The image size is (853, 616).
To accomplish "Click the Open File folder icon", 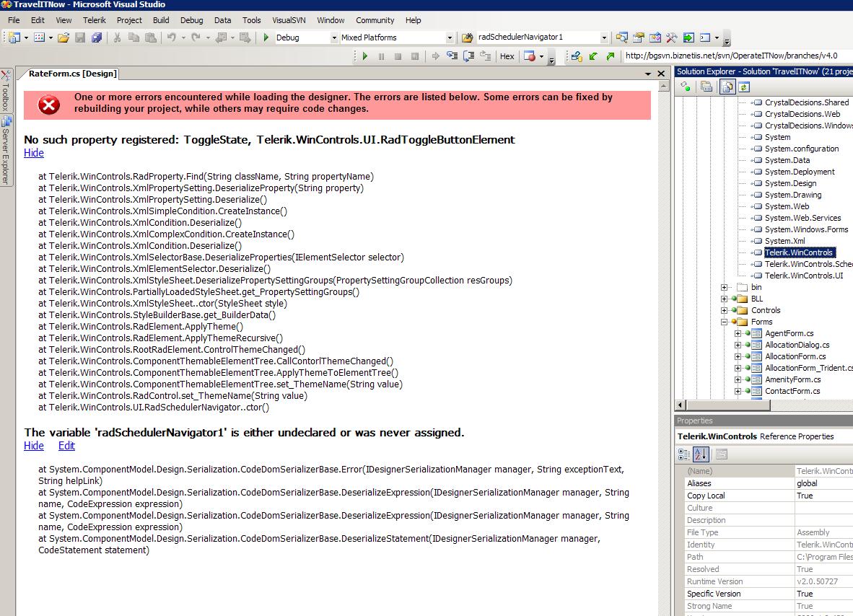I will (x=64, y=38).
